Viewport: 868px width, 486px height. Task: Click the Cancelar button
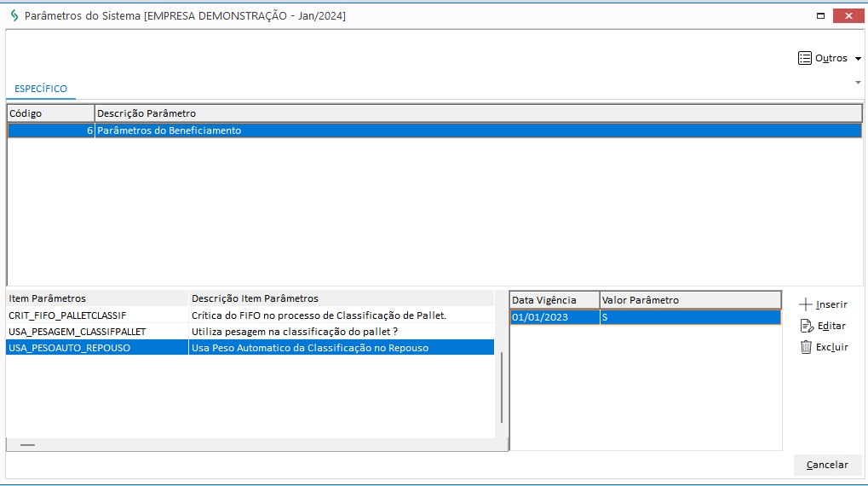click(x=828, y=465)
